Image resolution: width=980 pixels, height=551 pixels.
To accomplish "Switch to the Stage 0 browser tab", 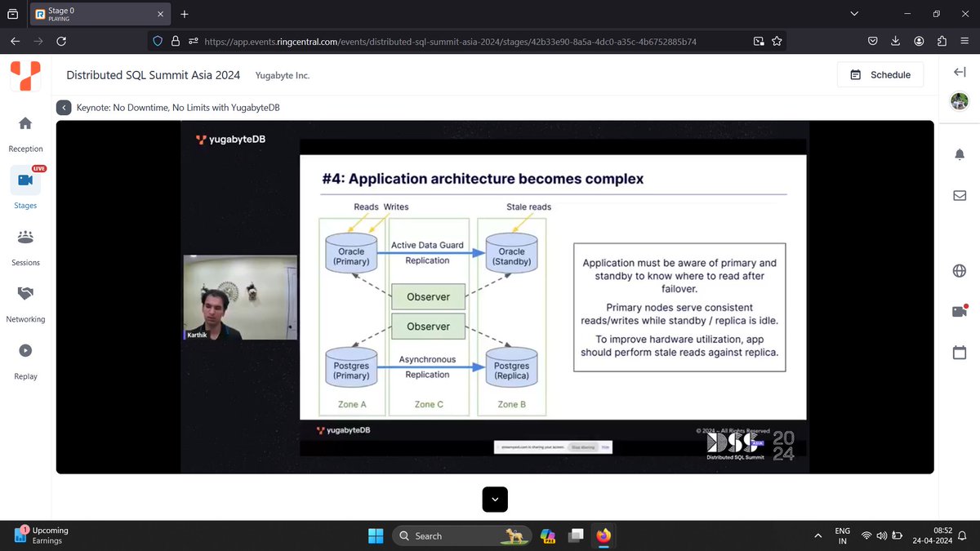I will [x=90, y=14].
